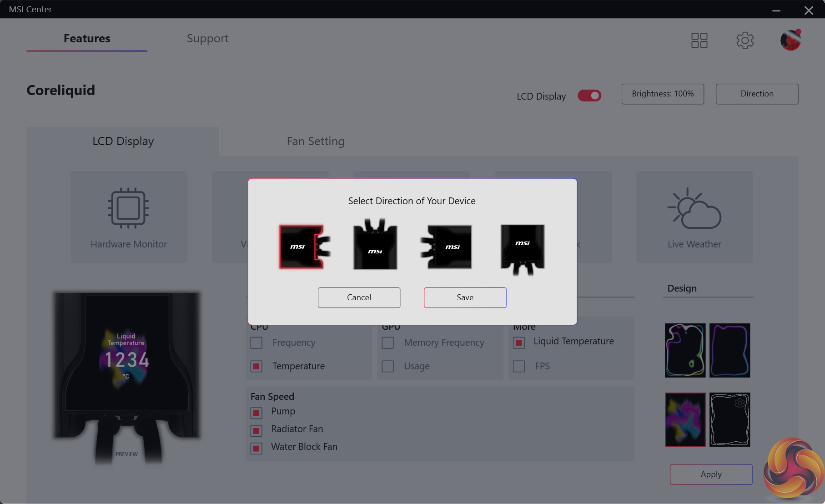Select the tubes-up device direction
The height and width of the screenshot is (504, 825).
click(x=375, y=244)
